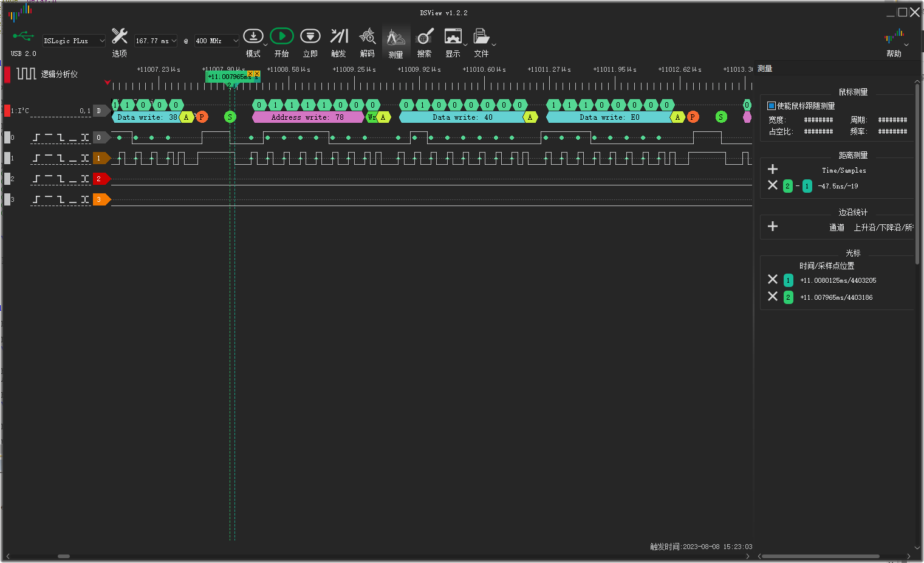The width and height of the screenshot is (924, 563).
Task: Click the 开始 (Start) capture button
Action: coord(281,37)
